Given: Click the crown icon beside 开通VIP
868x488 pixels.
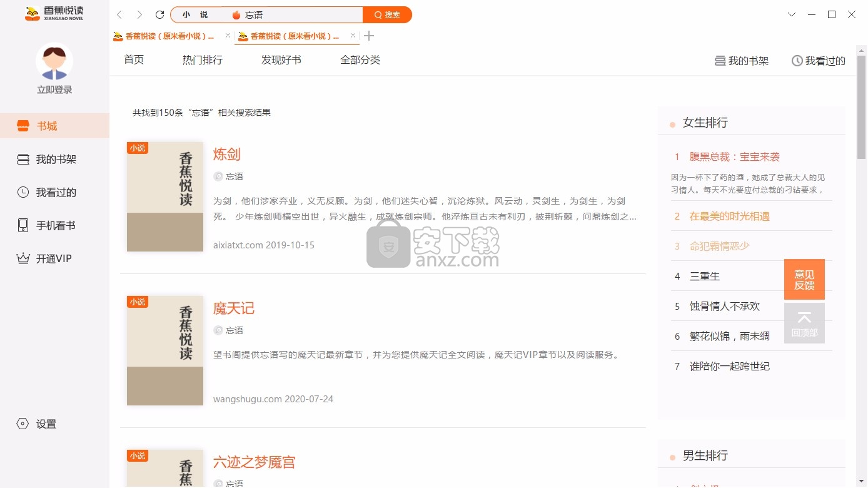Looking at the screenshot, I should click(x=23, y=258).
